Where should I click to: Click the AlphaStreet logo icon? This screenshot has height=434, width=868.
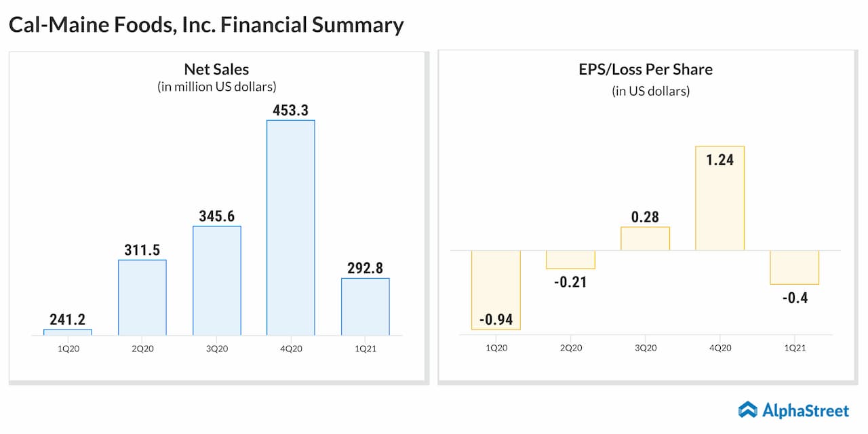pyautogui.click(x=747, y=410)
